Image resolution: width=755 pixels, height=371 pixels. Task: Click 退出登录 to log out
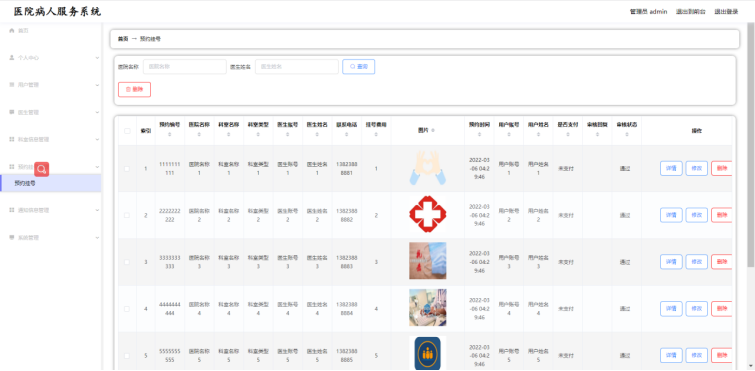726,12
